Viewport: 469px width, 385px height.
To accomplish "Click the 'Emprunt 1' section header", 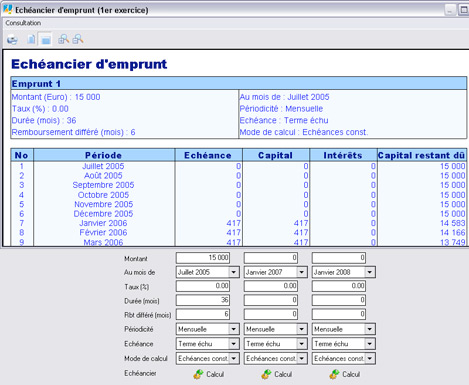I will click(239, 83).
